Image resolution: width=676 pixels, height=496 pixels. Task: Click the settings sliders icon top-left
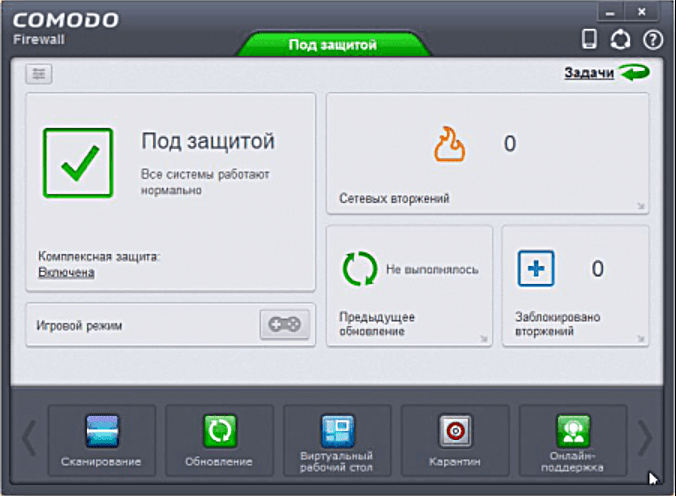tap(39, 74)
